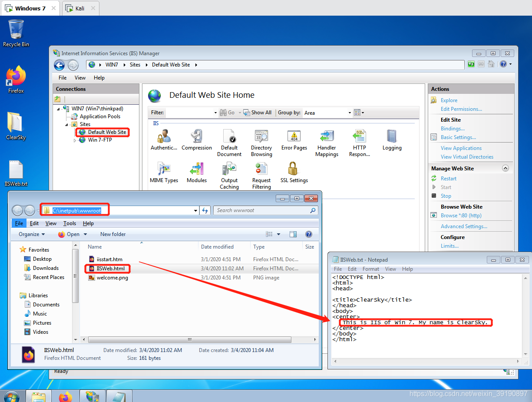Select the IISWeb.txt desktop file
This screenshot has width=532, height=402.
pos(16,173)
